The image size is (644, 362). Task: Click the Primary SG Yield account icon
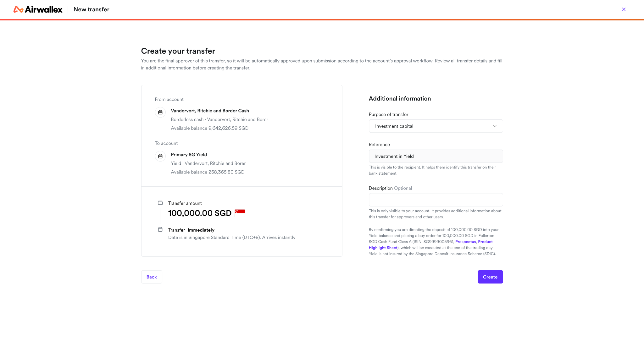coord(160,156)
